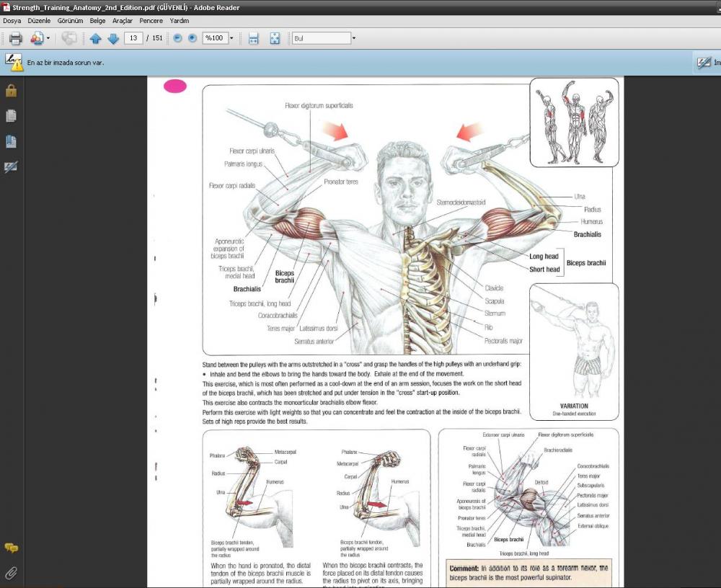Image resolution: width=721 pixels, height=588 pixels.
Task: Open the Yardım menu
Action: 180,21
